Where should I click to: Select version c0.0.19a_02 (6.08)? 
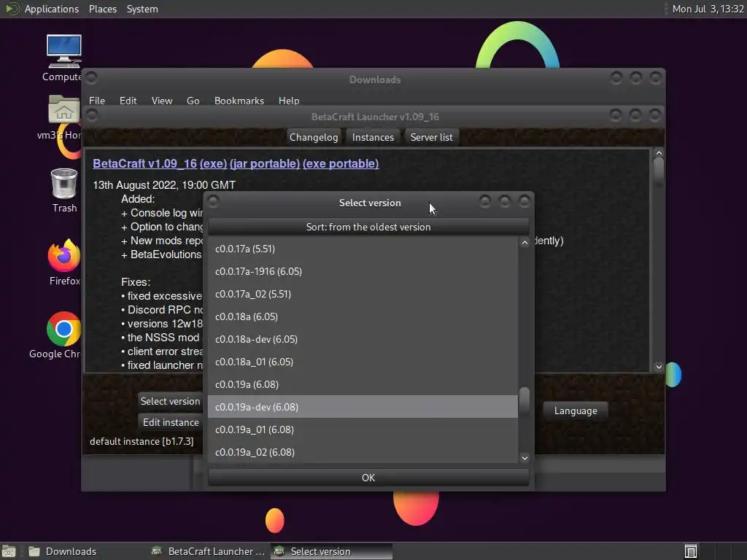point(363,452)
